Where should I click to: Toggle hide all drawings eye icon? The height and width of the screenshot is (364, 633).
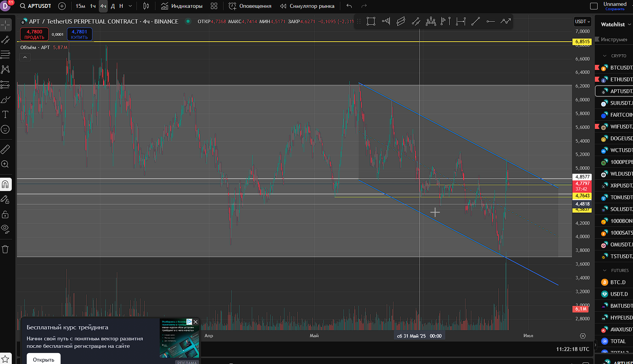[x=6, y=229]
